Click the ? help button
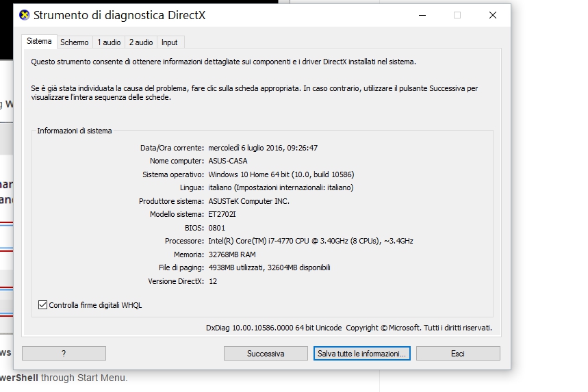The width and height of the screenshot is (588, 392). pyautogui.click(x=64, y=354)
